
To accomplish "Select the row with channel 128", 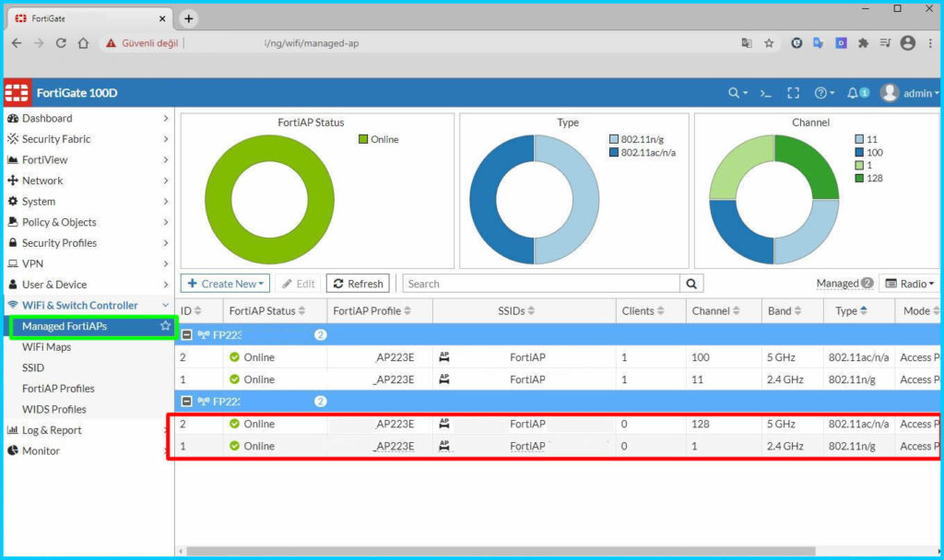I will pyautogui.click(x=558, y=424).
